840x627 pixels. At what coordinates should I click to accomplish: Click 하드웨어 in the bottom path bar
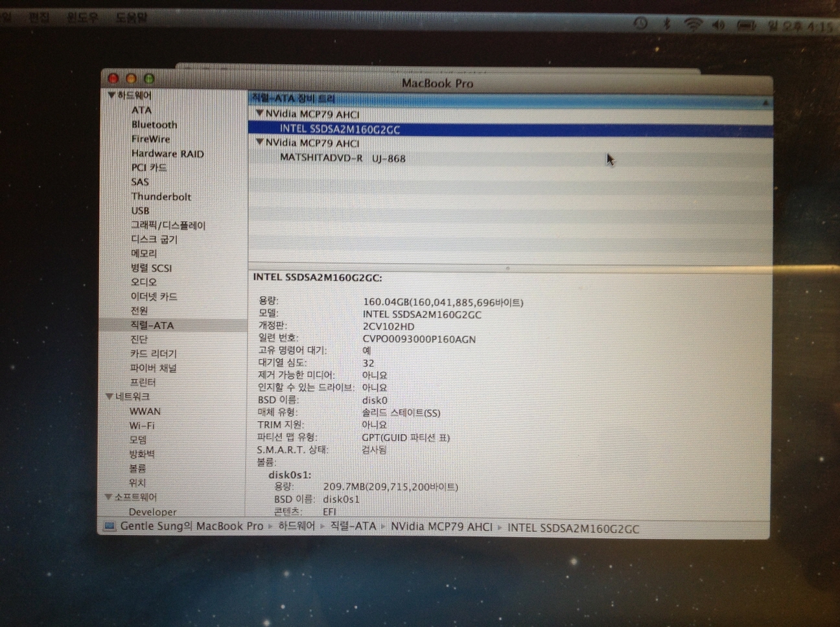pos(296,526)
